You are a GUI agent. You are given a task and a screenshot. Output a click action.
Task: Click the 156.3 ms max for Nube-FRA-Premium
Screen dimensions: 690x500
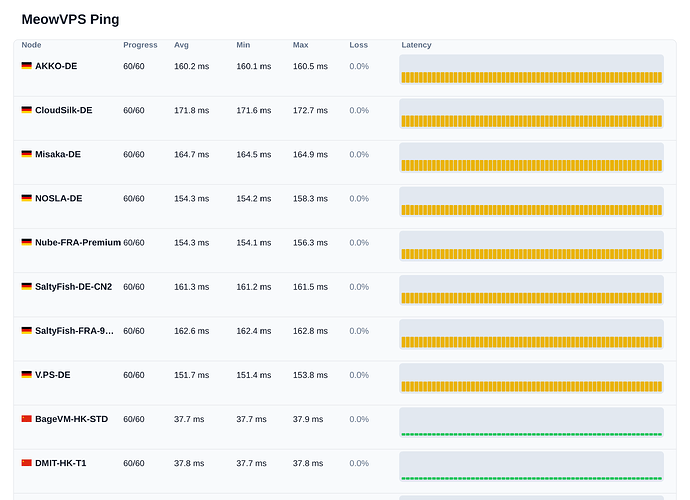tap(310, 243)
